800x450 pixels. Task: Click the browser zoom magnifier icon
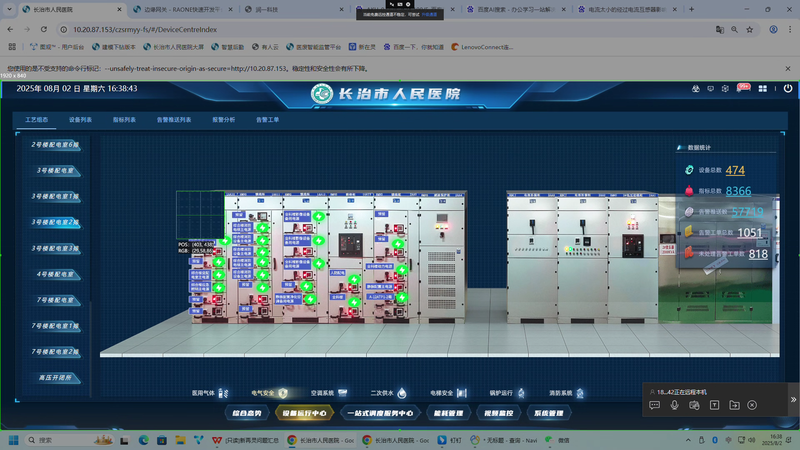734,30
